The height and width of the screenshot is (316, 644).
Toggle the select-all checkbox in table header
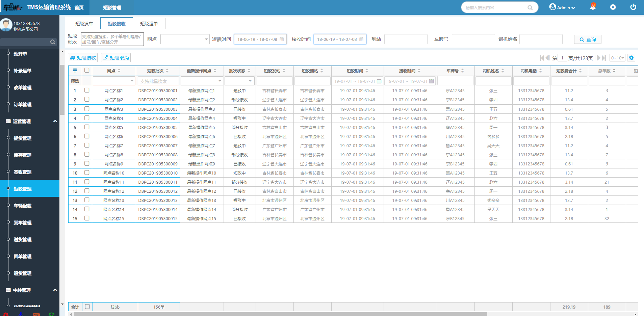point(87,71)
